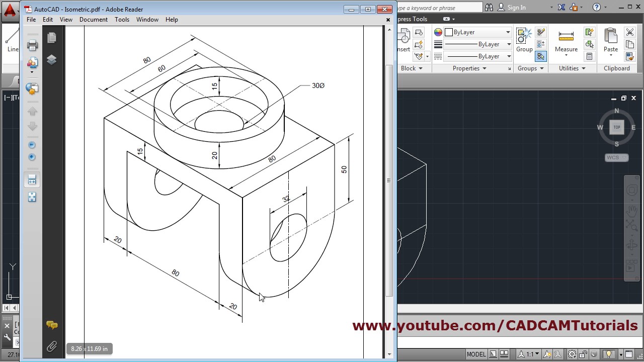
Task: Click TOP on the ViewCube
Action: pyautogui.click(x=616, y=127)
